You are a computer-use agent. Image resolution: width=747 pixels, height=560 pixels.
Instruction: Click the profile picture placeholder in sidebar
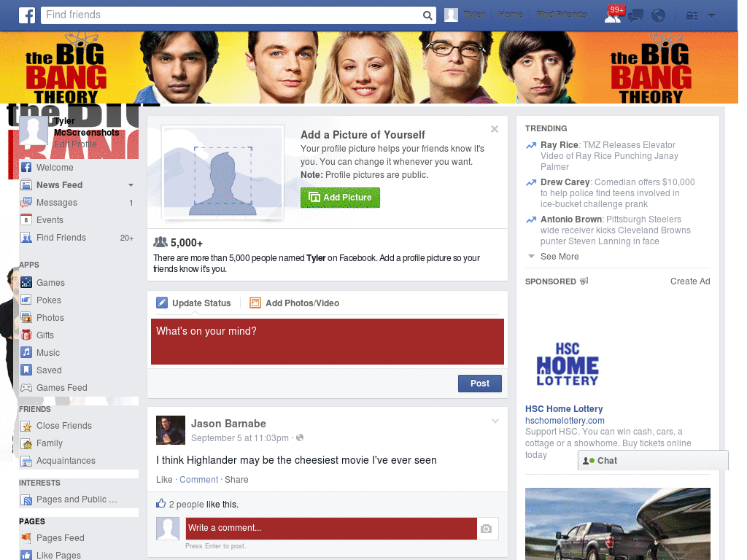[34, 131]
